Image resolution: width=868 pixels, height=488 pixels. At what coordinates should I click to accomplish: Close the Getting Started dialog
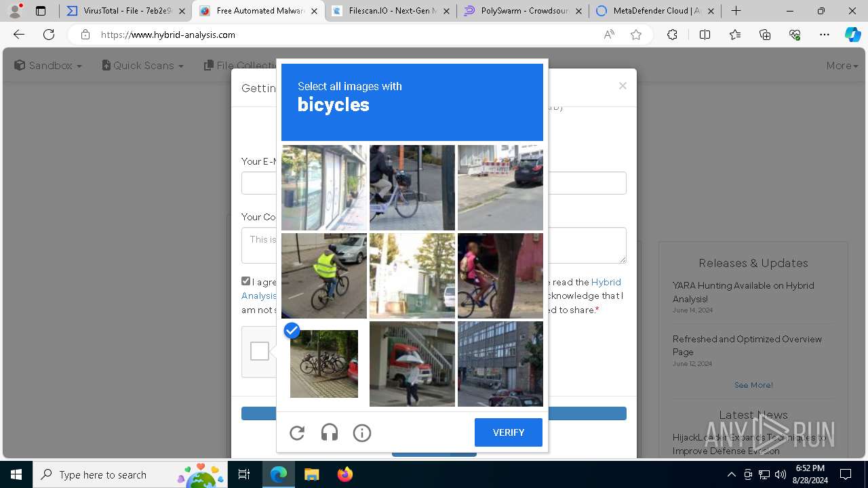pyautogui.click(x=623, y=86)
